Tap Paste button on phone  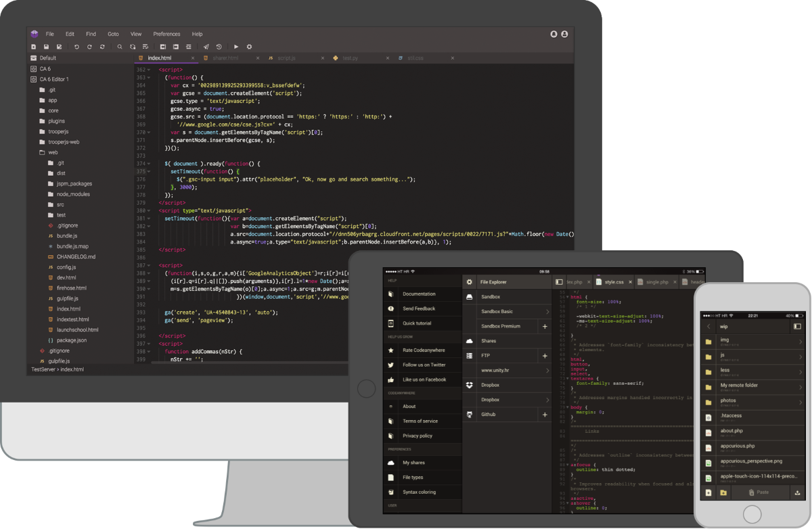pyautogui.click(x=761, y=492)
